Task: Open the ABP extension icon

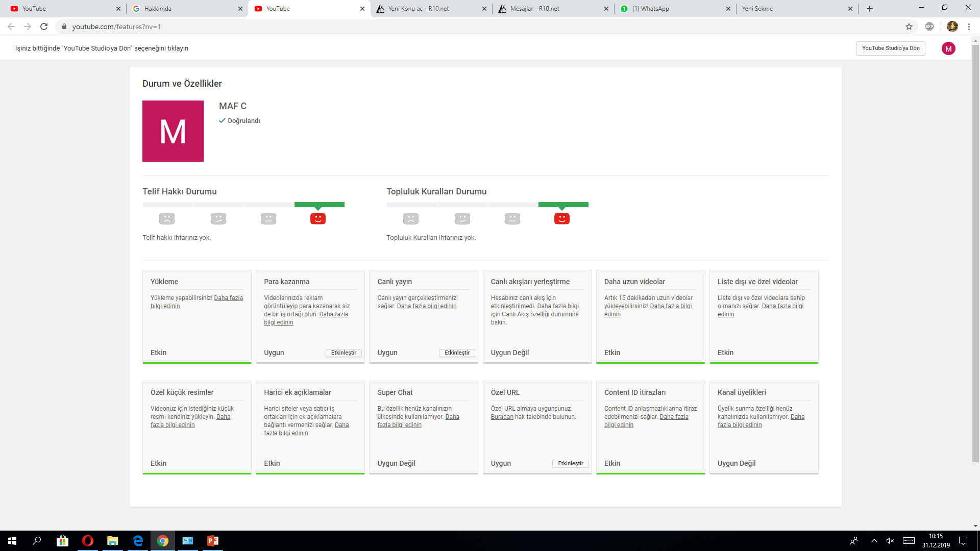Action: coord(929,27)
